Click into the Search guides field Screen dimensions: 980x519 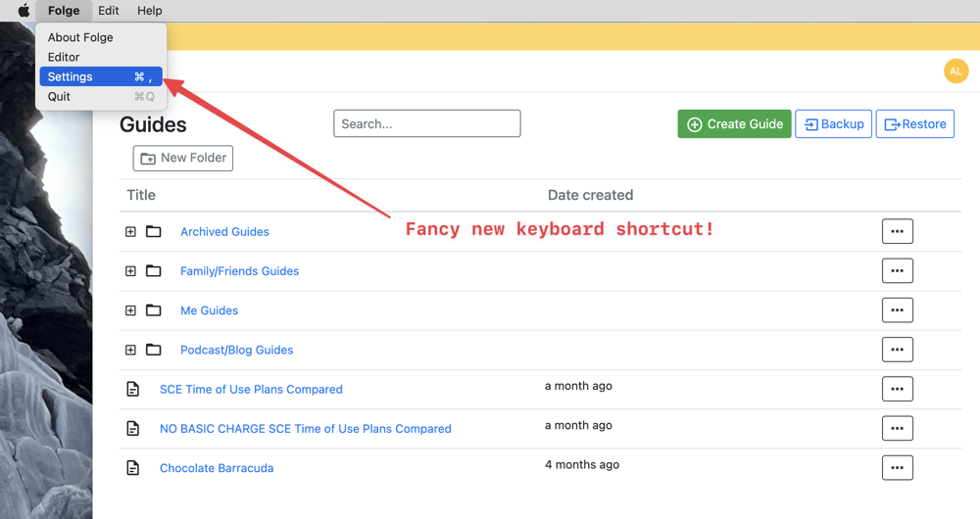coord(426,124)
